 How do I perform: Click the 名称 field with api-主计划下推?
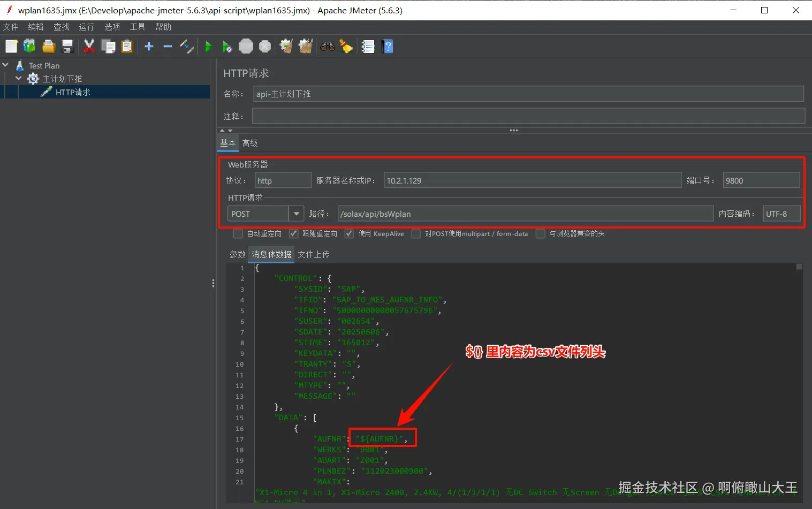(x=528, y=94)
